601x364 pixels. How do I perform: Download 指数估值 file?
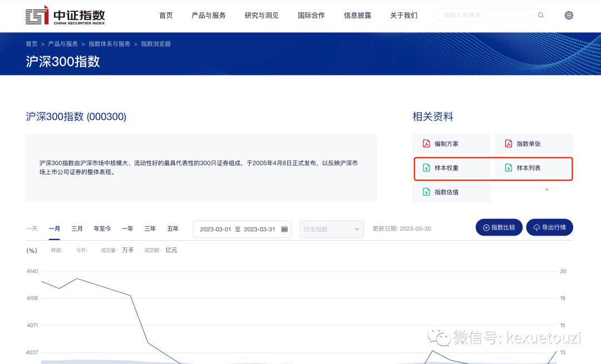click(x=451, y=192)
